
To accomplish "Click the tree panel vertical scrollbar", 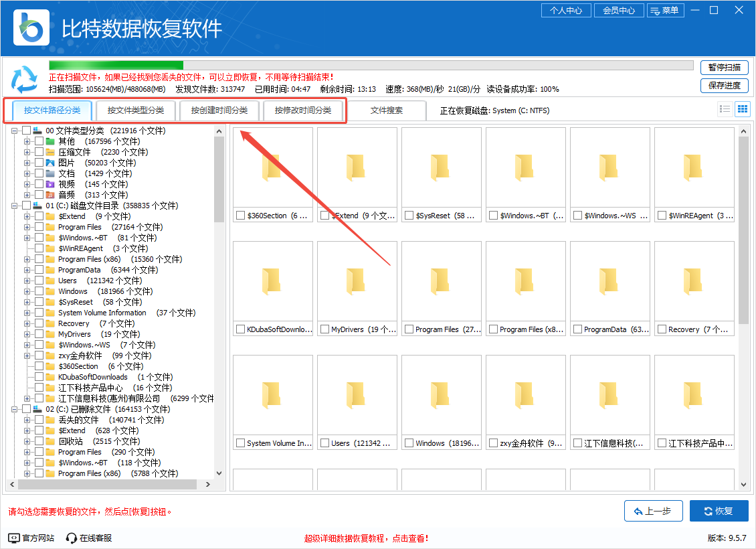I will pyautogui.click(x=219, y=179).
